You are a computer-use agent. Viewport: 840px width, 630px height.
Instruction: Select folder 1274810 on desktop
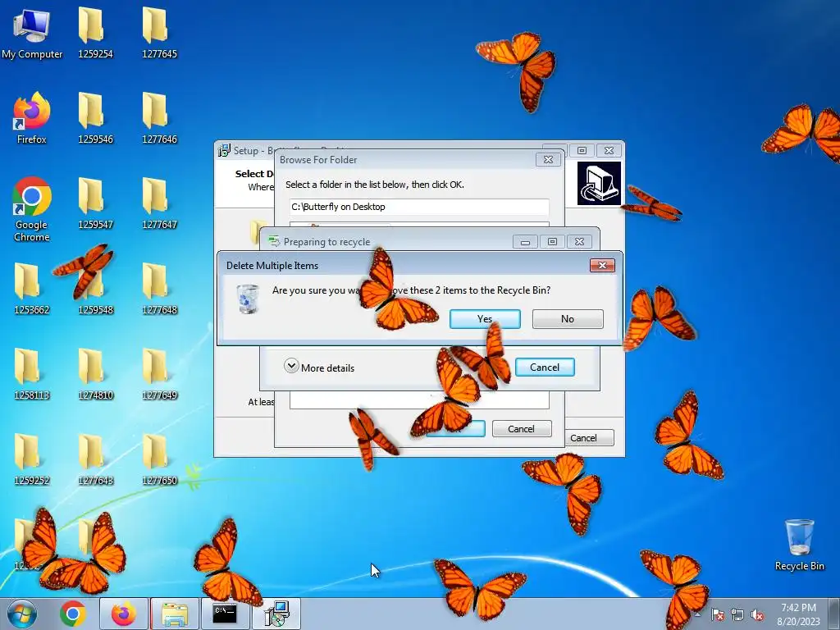click(x=95, y=375)
